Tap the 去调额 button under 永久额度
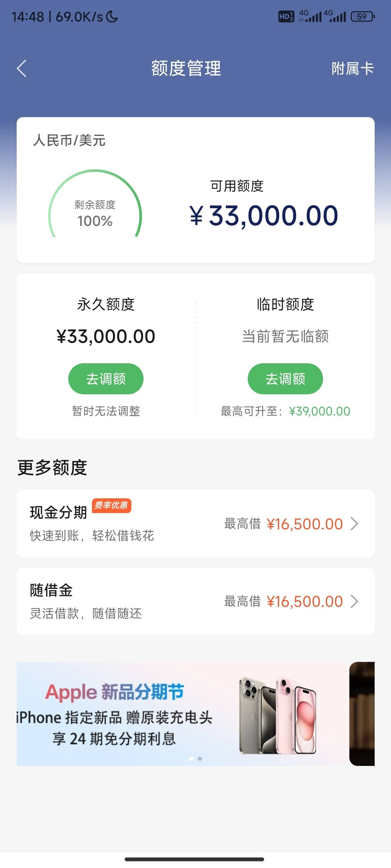 click(106, 379)
